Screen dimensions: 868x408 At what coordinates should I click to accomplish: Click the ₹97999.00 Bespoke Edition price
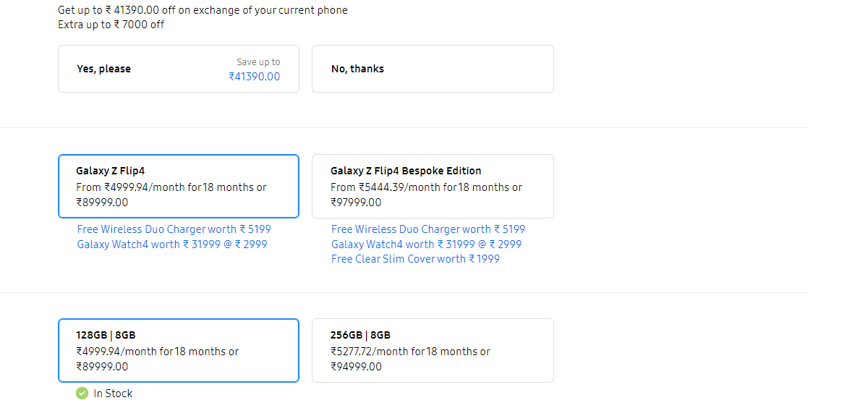pyautogui.click(x=356, y=203)
